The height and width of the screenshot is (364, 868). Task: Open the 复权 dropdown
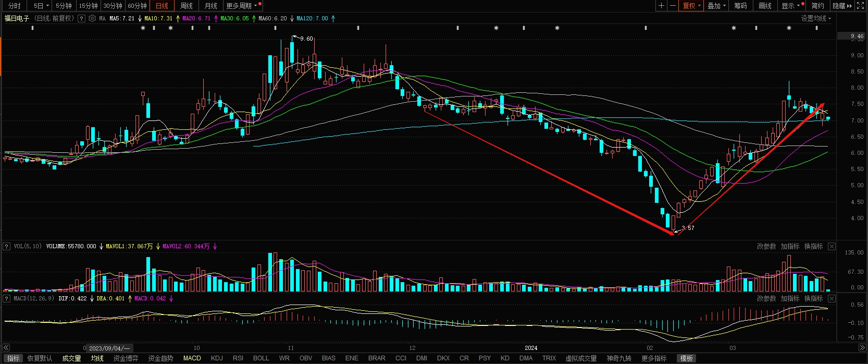(x=692, y=6)
